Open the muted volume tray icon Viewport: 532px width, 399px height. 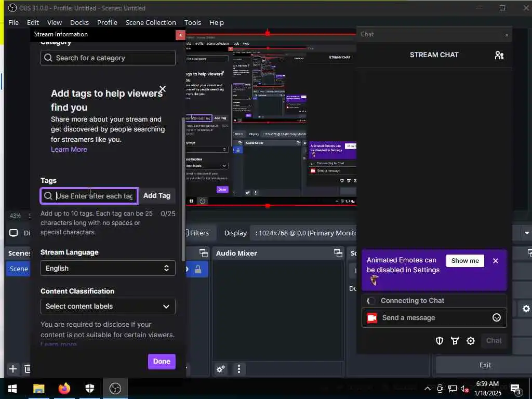(464, 389)
